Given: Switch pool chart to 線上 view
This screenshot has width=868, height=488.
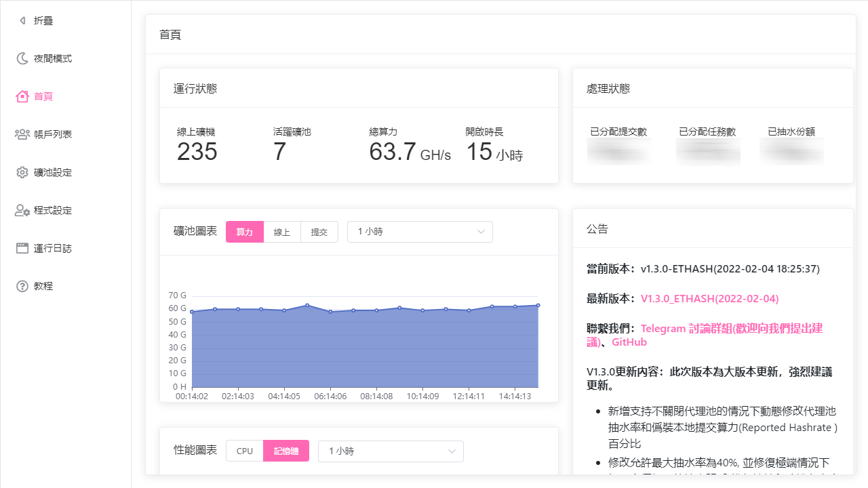Looking at the screenshot, I should [x=281, y=231].
